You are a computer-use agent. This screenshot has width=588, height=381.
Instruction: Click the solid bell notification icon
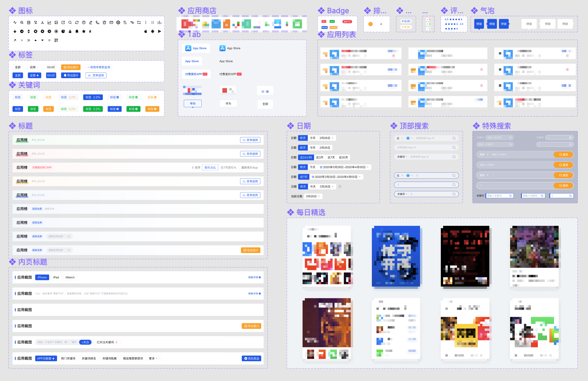coord(77,31)
